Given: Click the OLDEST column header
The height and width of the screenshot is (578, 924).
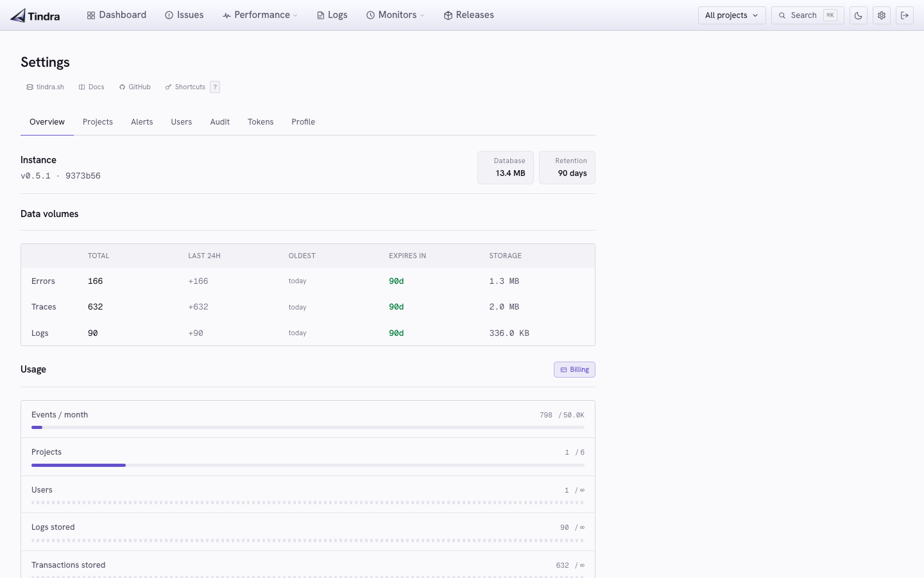Looking at the screenshot, I should click(x=302, y=256).
